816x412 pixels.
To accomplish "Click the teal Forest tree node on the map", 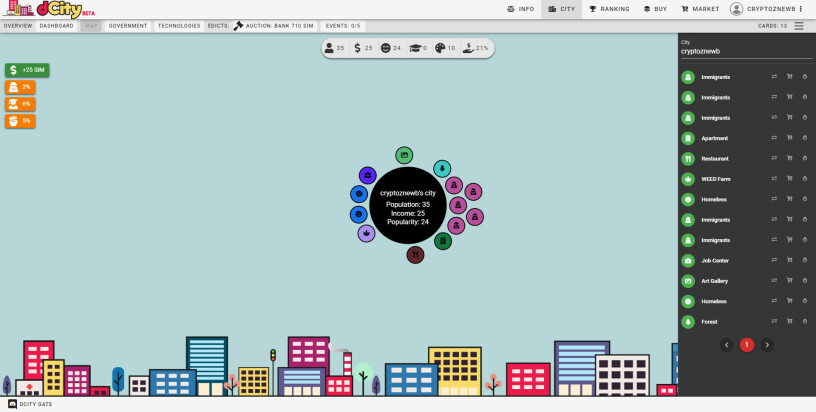I will (442, 169).
